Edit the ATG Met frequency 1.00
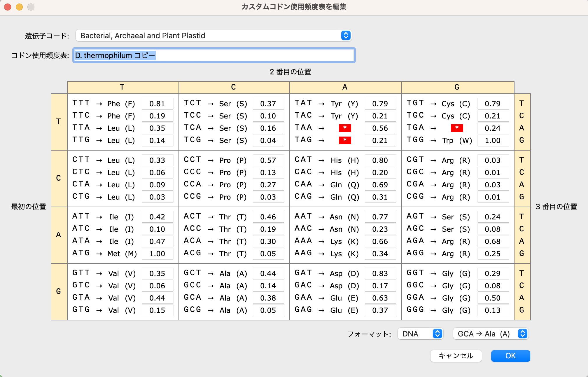588x377 pixels. [157, 253]
